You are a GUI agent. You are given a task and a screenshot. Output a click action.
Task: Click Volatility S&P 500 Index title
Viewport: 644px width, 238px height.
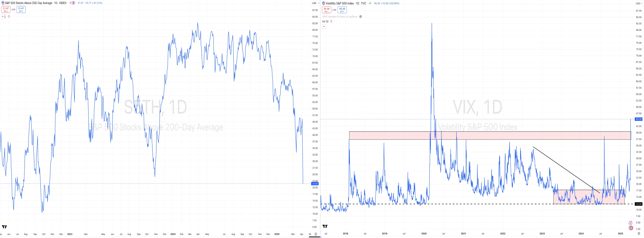340,3
